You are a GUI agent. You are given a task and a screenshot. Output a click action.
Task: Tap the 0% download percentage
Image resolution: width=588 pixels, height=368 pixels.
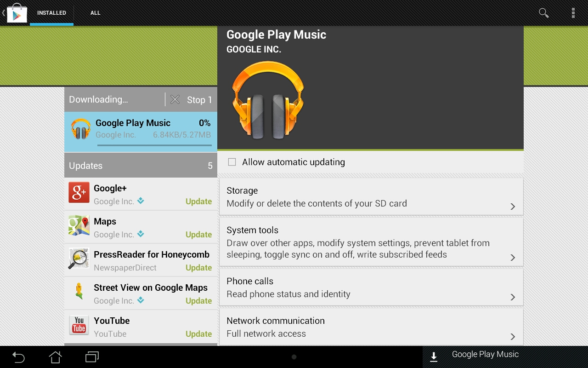point(204,123)
